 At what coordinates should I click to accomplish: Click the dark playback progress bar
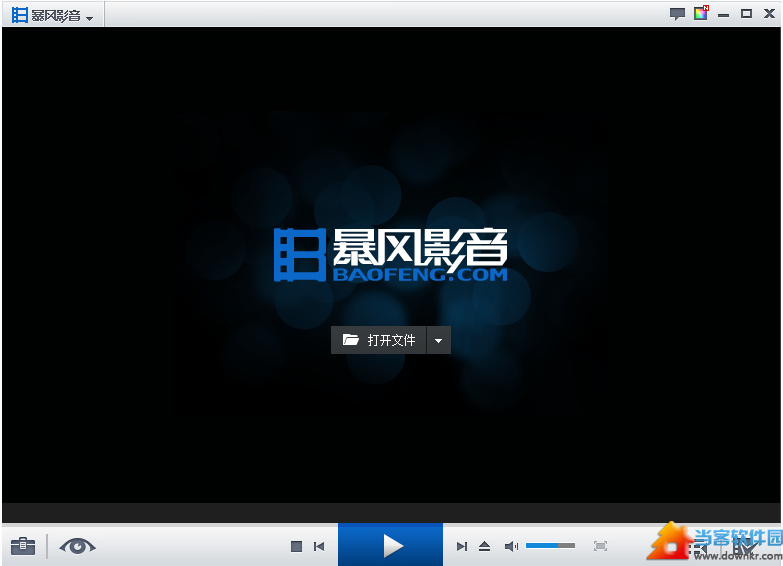click(x=391, y=513)
